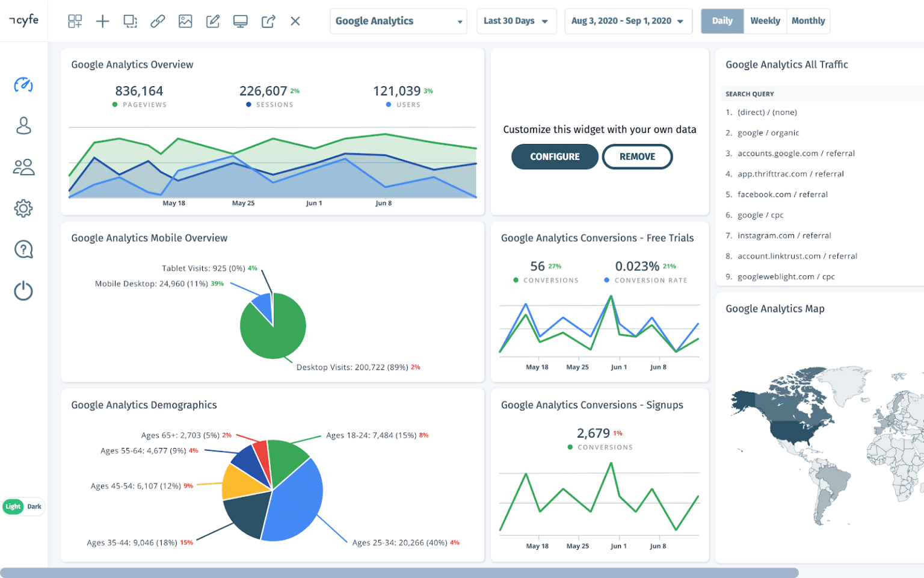Open the help question sidebar icon

tap(23, 249)
